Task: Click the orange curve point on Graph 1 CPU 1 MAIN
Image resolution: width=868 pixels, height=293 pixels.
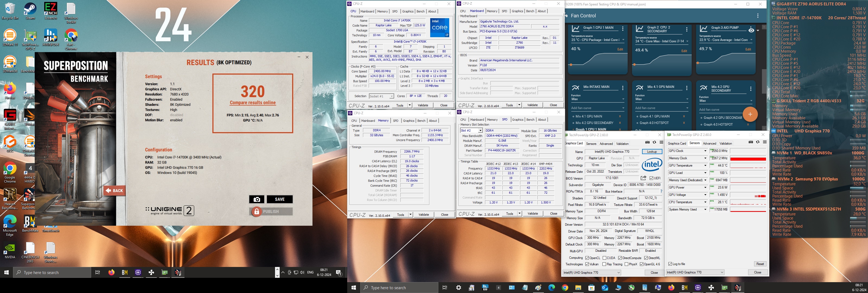Action: pos(571,64)
